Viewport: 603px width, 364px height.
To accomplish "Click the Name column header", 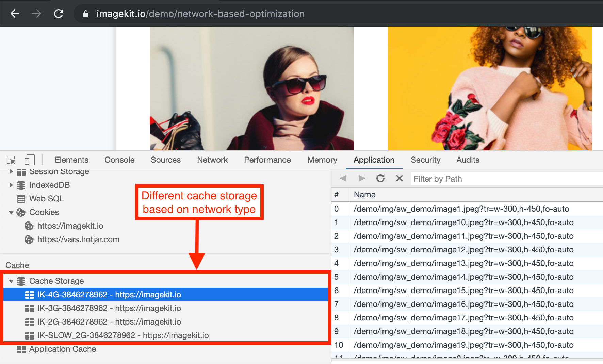I will (x=477, y=195).
